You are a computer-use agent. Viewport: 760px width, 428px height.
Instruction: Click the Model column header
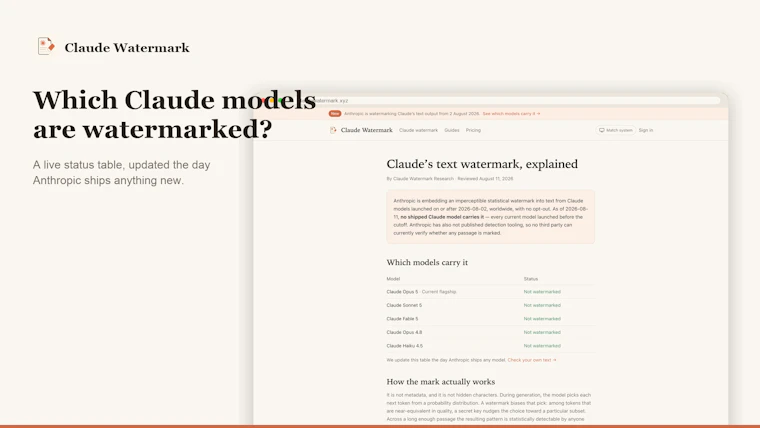click(393, 279)
